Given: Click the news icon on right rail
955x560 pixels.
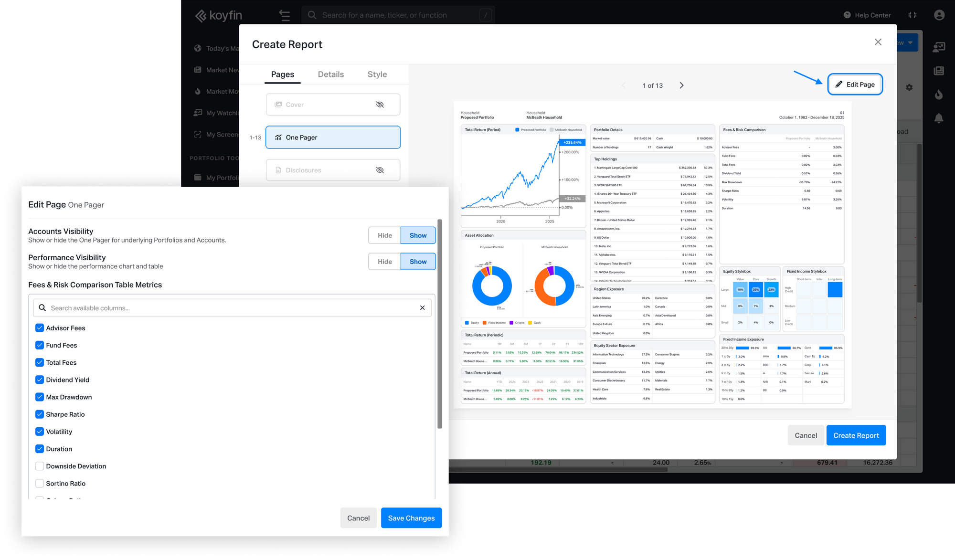Looking at the screenshot, I should tap(938, 71).
